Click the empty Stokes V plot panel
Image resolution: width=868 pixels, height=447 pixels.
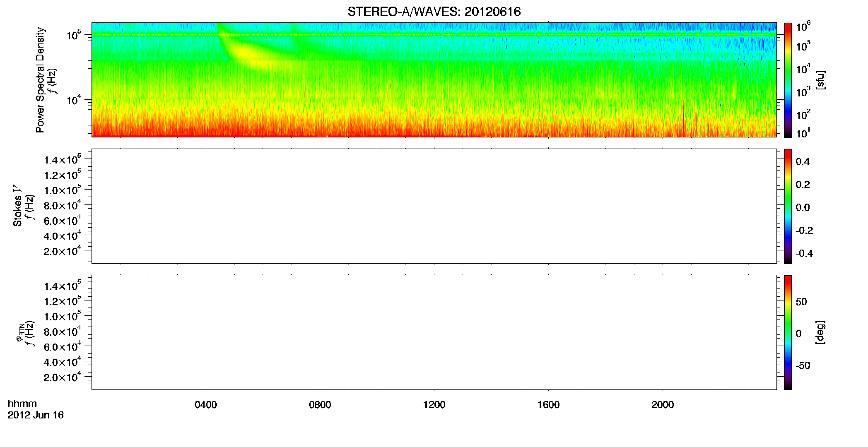tap(434, 206)
